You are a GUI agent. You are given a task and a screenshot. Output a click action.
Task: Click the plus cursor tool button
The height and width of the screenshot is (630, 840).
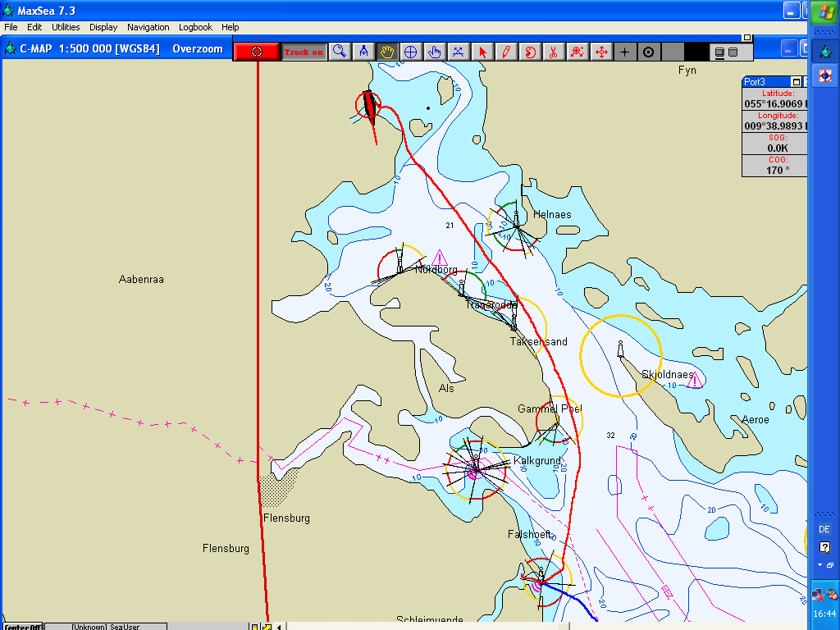pyautogui.click(x=624, y=52)
